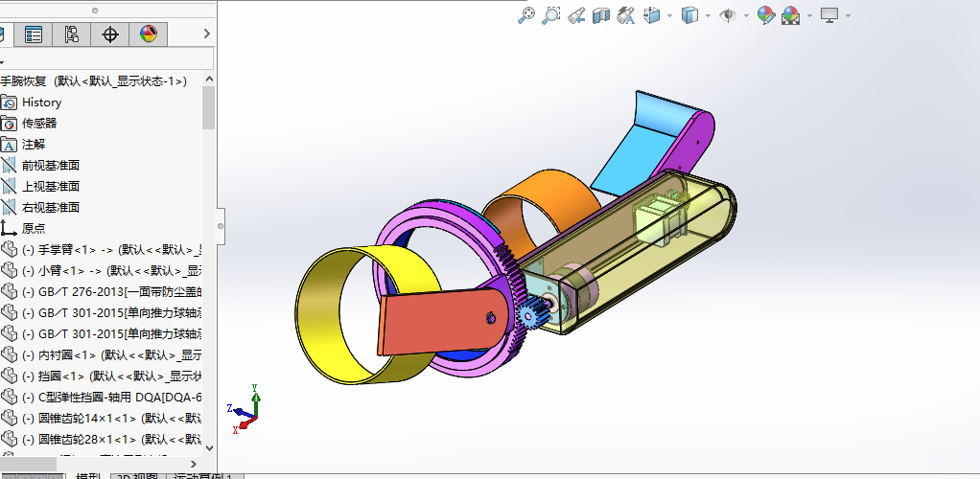
Task: Select the root assembly 手腕恢复
Action: [x=94, y=81]
